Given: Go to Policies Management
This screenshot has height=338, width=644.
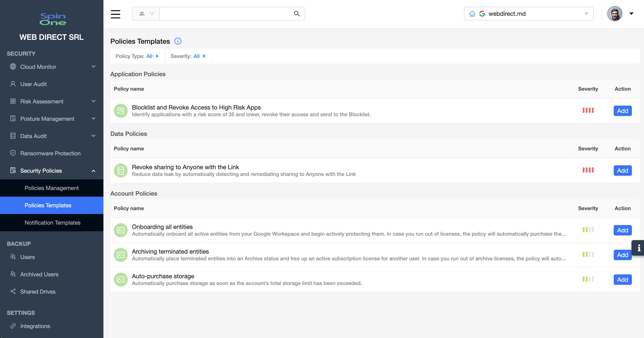Looking at the screenshot, I should 52,188.
